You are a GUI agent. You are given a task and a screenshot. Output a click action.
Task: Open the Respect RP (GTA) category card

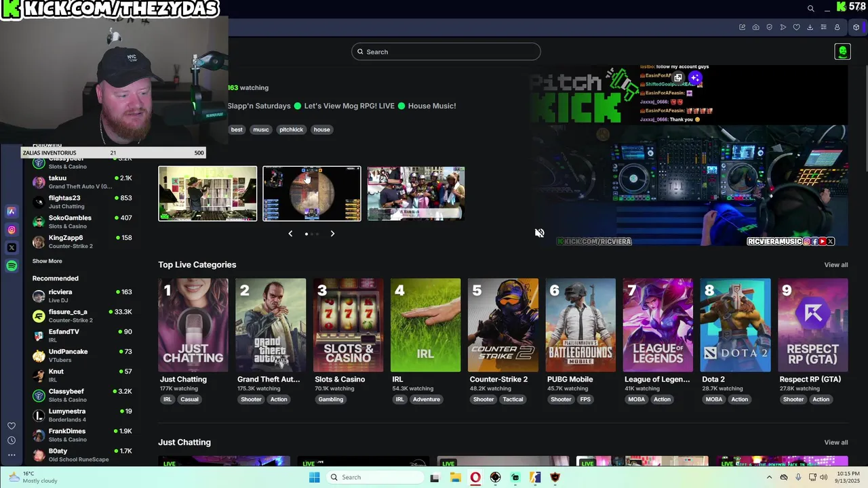click(x=812, y=325)
